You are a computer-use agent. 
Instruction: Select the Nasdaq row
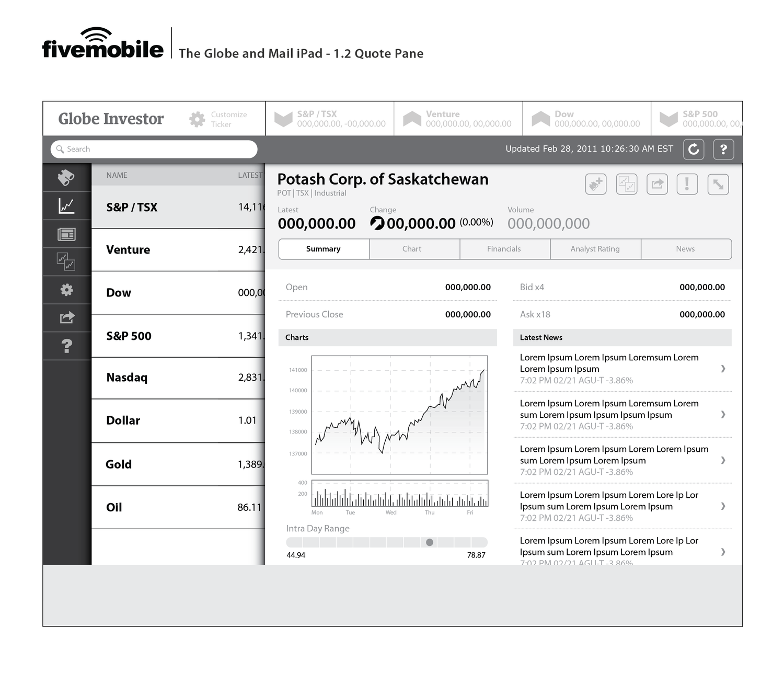pos(178,378)
